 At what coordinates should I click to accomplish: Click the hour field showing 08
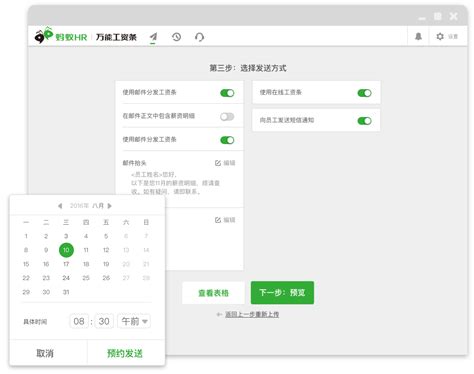pyautogui.click(x=79, y=321)
